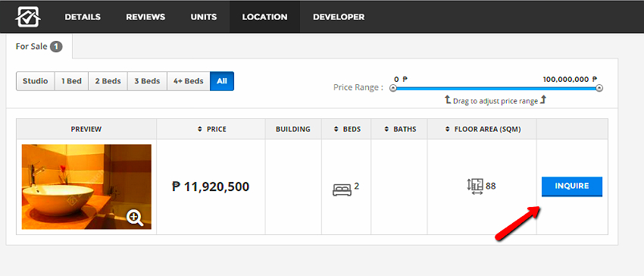Viewport: 644px width, 276px height.
Task: Open the Details nav tab
Action: (x=83, y=17)
